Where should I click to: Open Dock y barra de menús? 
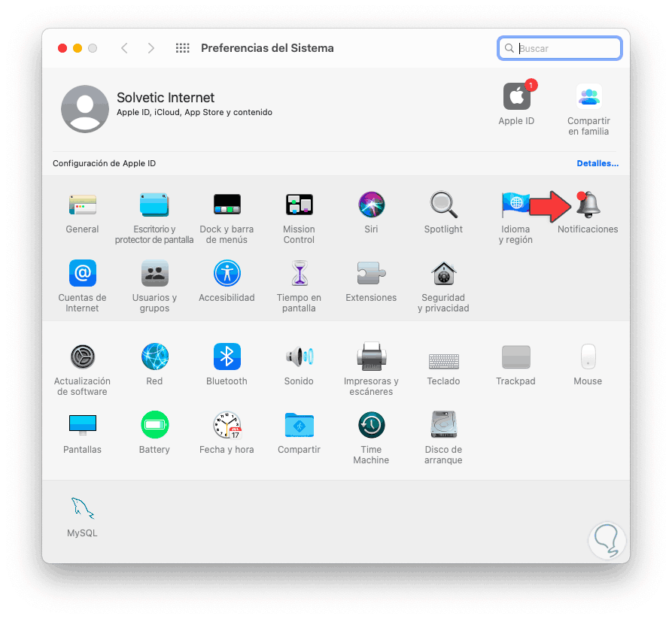click(227, 205)
